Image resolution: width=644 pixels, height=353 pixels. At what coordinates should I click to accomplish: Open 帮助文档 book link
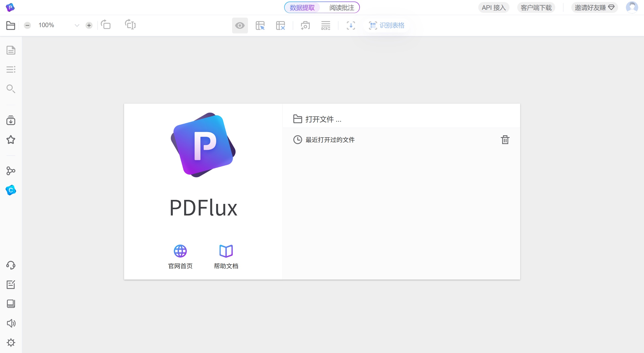(226, 257)
